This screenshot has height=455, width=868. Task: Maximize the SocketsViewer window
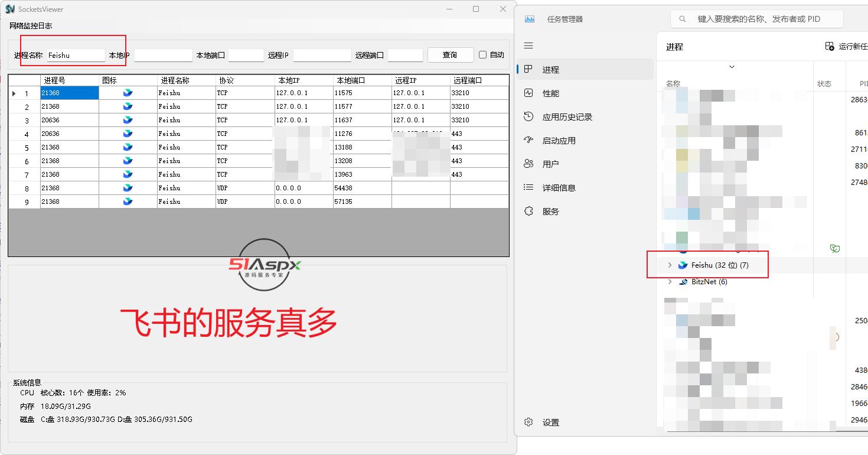point(476,9)
